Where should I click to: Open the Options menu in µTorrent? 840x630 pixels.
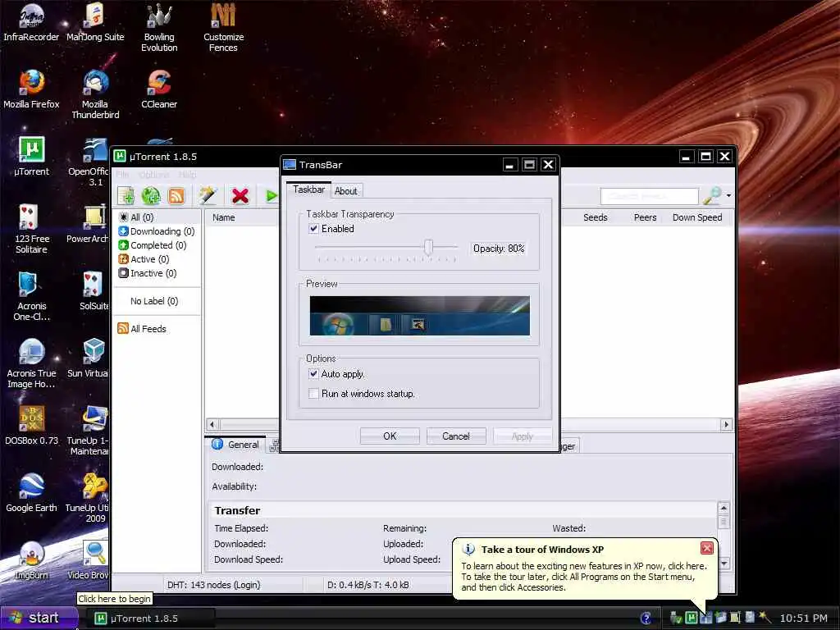pyautogui.click(x=154, y=175)
